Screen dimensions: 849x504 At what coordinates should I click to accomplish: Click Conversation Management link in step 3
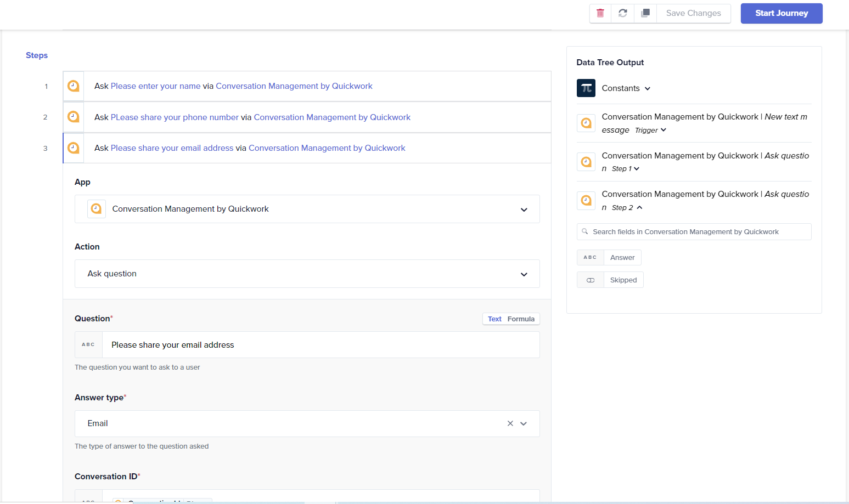pos(327,148)
